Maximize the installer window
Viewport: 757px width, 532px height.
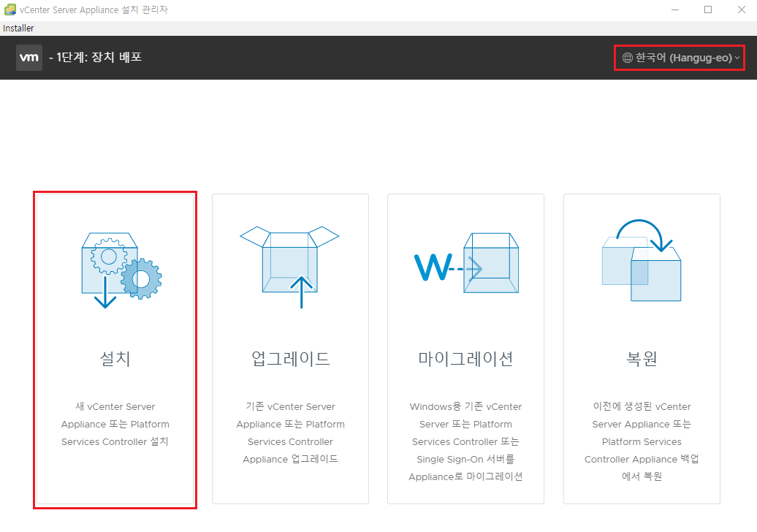point(708,9)
